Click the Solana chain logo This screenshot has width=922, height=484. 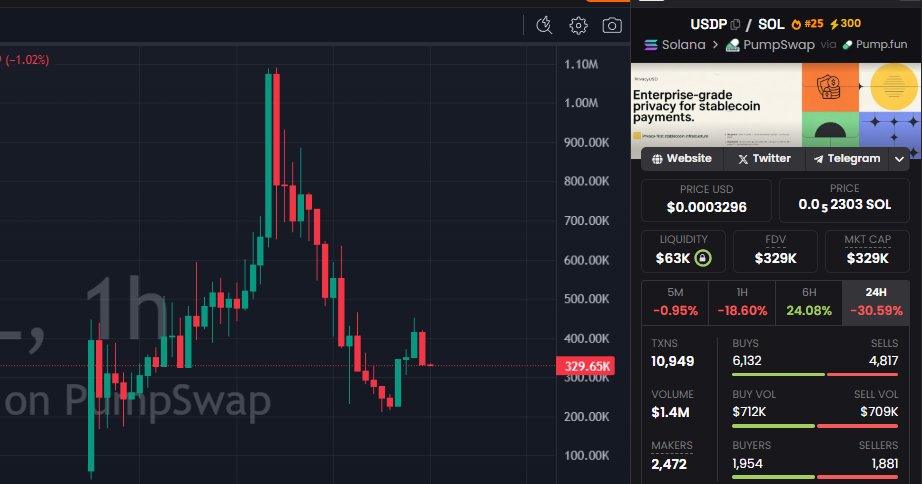point(653,45)
